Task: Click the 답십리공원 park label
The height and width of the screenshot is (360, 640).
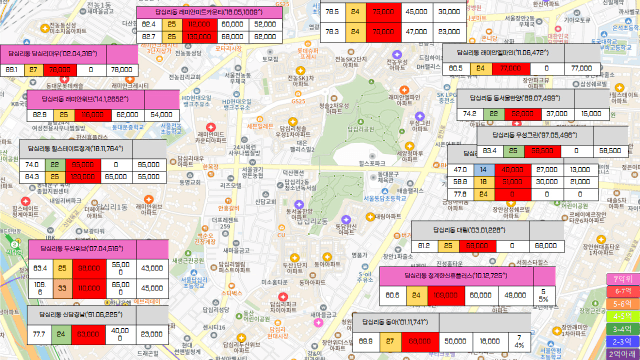Action: [x=361, y=129]
